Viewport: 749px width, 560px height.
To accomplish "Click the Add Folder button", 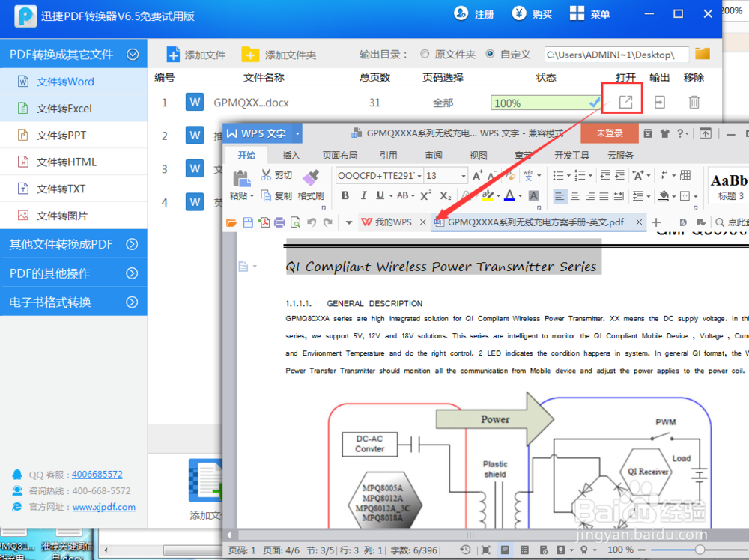I will (279, 55).
